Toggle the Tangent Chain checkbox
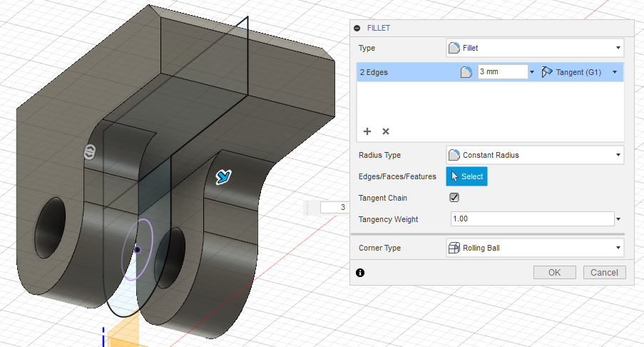The height and width of the screenshot is (347, 644). point(454,198)
